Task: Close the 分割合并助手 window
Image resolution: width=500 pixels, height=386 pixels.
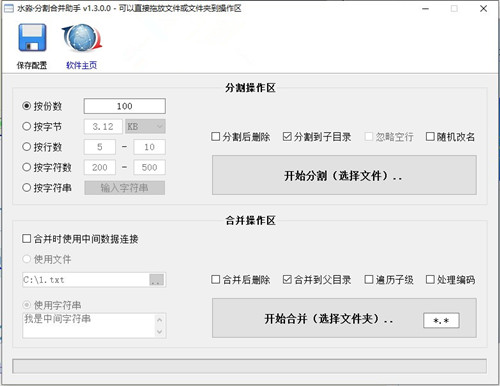Action: [484, 9]
